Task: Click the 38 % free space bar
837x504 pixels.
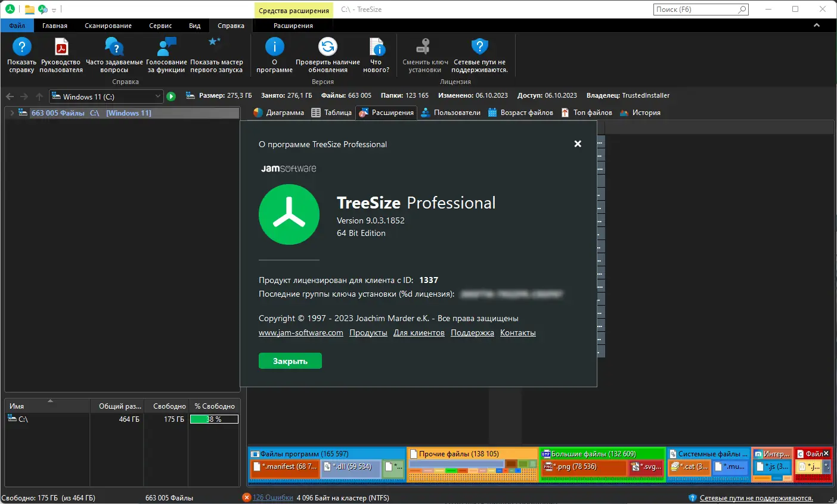Action: pos(214,419)
